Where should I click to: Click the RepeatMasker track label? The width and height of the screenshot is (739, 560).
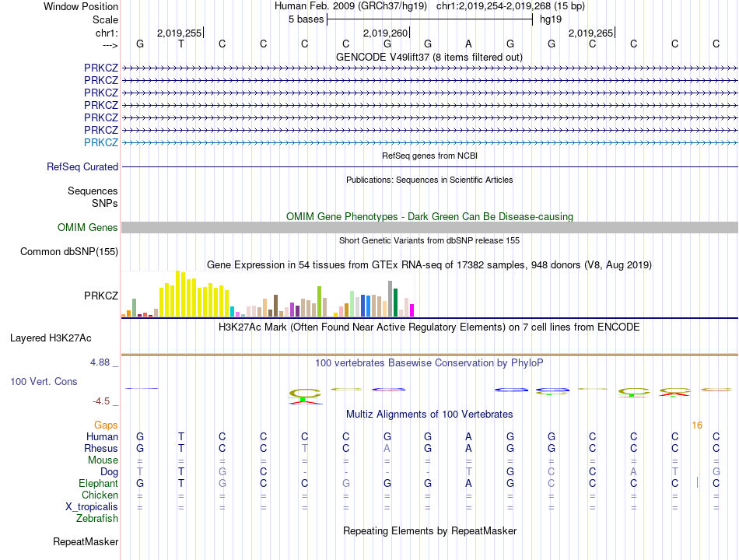click(x=86, y=542)
